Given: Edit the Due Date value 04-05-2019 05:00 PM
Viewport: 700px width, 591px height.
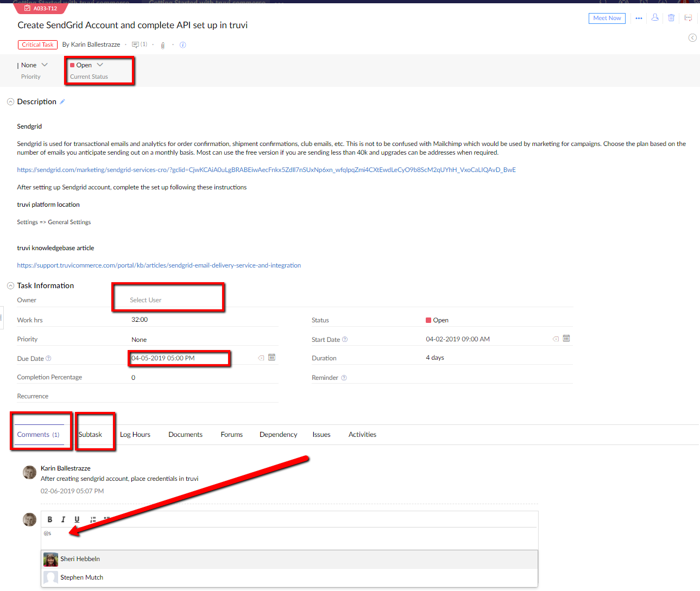Looking at the screenshot, I should point(163,358).
